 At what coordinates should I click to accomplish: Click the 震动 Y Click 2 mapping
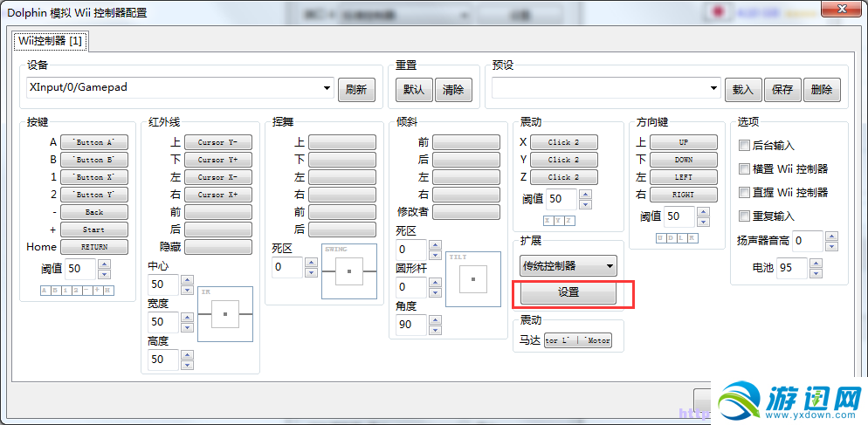(x=564, y=160)
